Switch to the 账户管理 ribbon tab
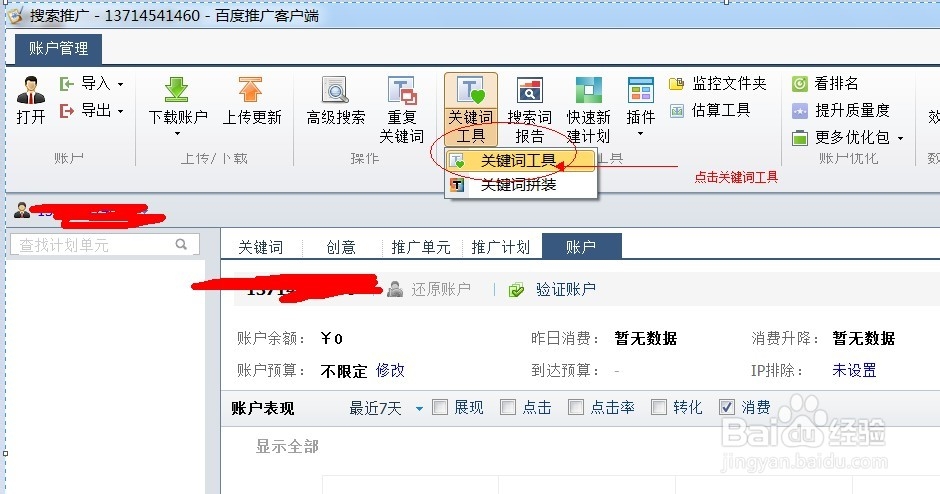Screen dimensions: 940x494 [x=58, y=49]
